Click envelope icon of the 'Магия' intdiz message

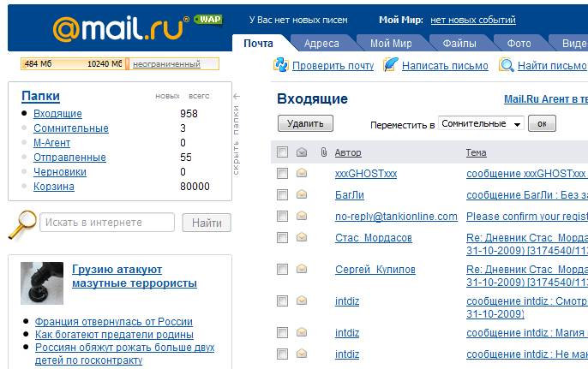(302, 332)
